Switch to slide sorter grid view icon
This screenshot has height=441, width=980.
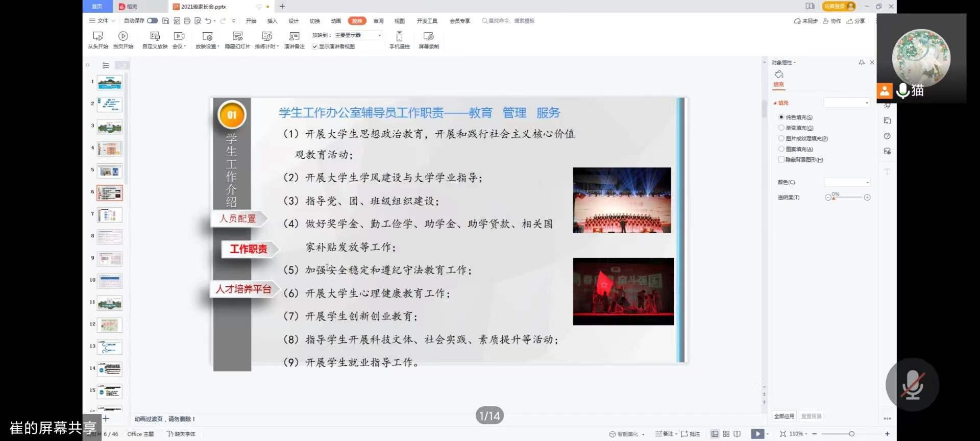[x=726, y=434]
